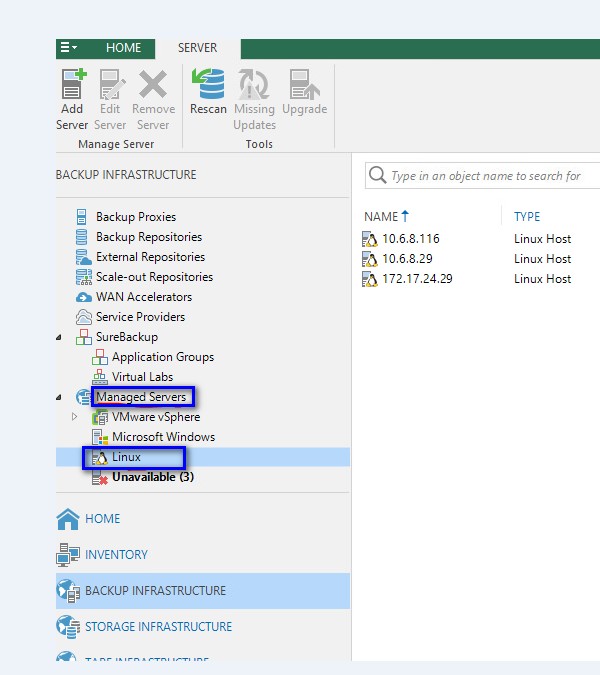
Task: Open the Inventory view
Action: coord(116,555)
